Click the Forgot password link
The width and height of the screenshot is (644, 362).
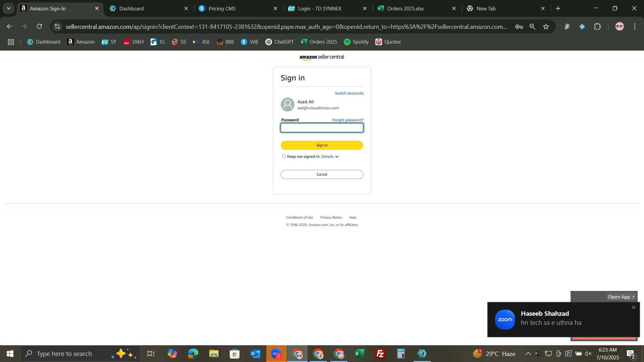pos(347,120)
